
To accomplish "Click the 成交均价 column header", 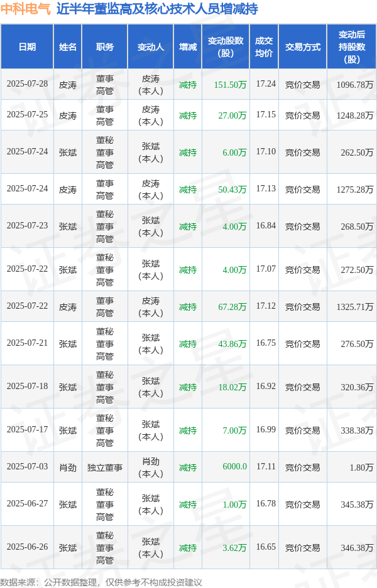I will pos(264,47).
